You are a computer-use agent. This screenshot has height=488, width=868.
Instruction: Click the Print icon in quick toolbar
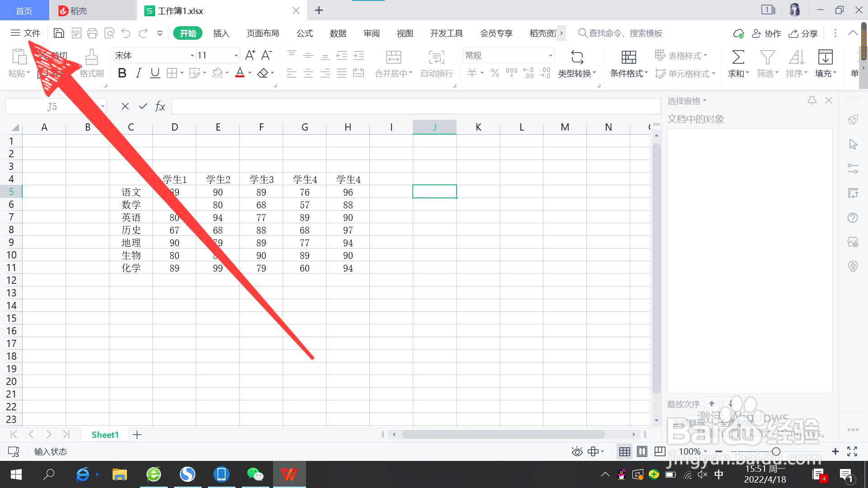tap(92, 33)
